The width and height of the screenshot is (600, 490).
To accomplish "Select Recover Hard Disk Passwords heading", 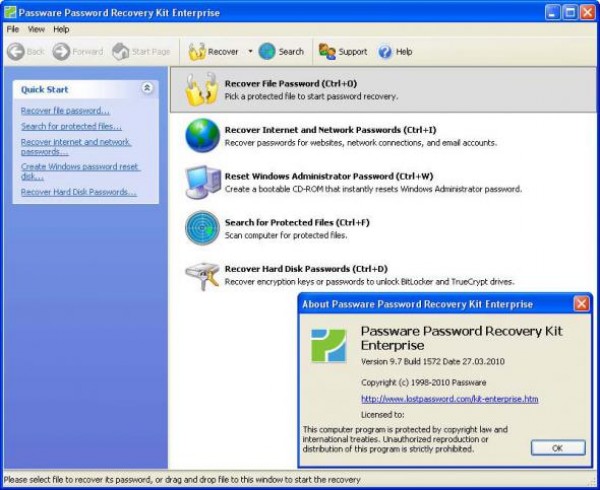I will pyautogui.click(x=306, y=269).
